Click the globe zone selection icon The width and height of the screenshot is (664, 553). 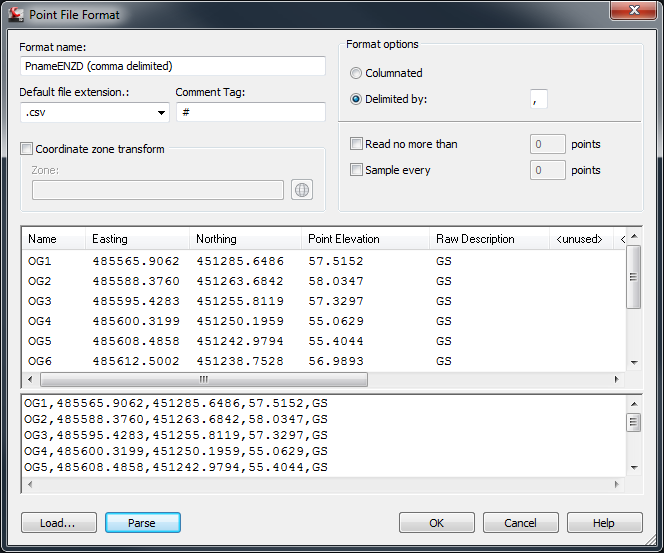302,190
